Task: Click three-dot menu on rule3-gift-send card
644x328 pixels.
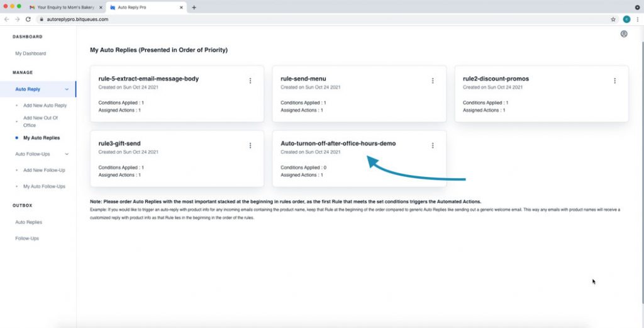Action: (x=250, y=145)
